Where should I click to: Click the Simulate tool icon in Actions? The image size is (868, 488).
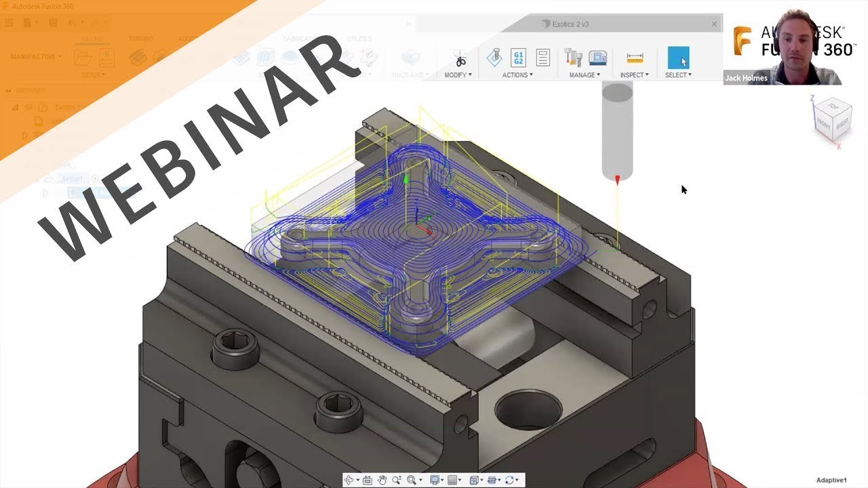495,58
